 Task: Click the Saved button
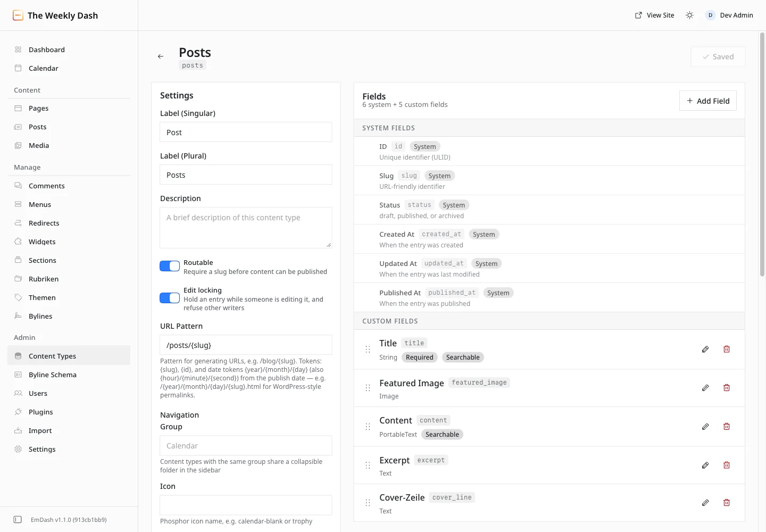point(718,57)
